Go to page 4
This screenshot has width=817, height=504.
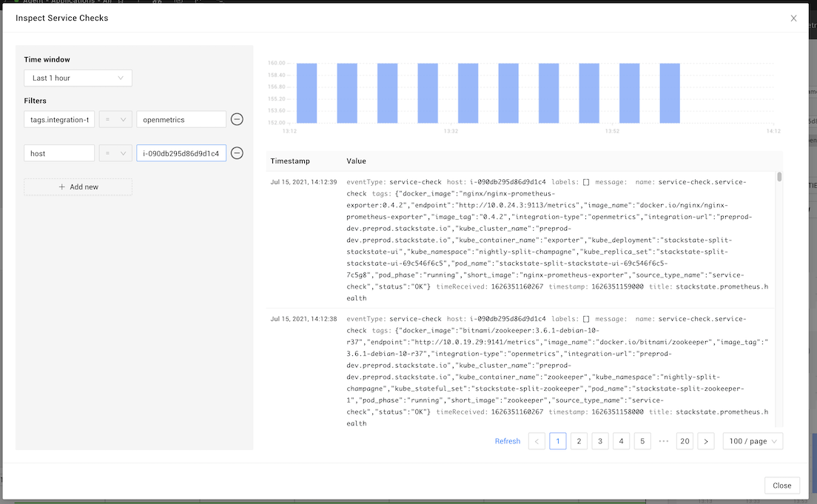point(621,441)
